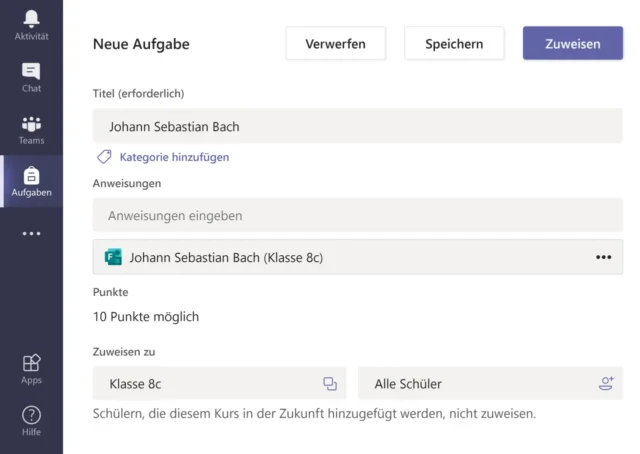Image resolution: width=640 pixels, height=454 pixels.
Task: Click the Verwerfen button
Action: [x=335, y=44]
